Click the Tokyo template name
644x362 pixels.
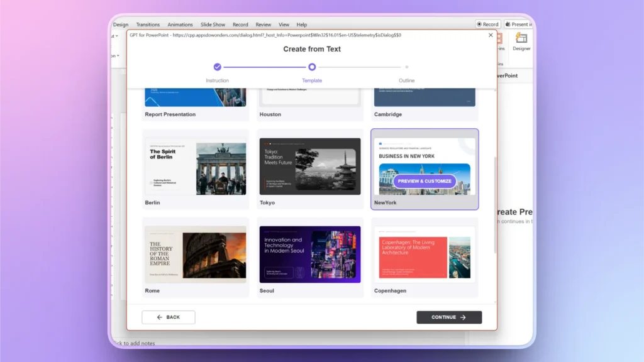pos(267,203)
